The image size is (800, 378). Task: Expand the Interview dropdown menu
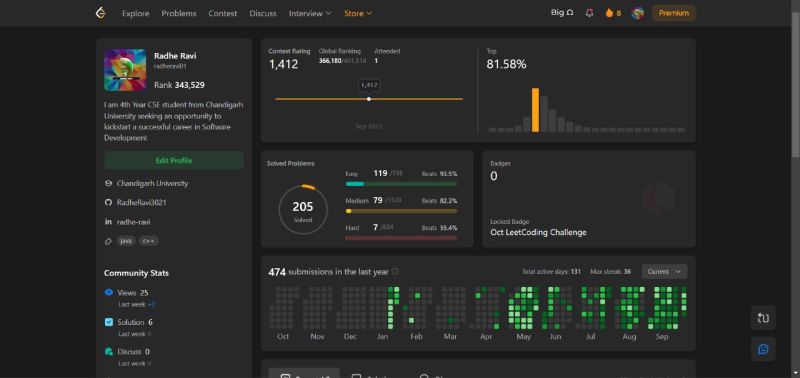tap(310, 13)
